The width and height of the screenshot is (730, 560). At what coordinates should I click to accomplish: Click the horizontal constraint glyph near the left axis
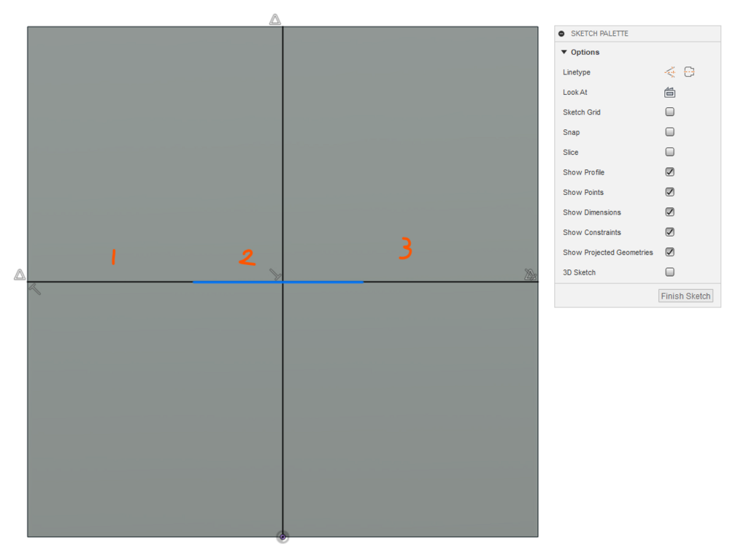tap(36, 288)
